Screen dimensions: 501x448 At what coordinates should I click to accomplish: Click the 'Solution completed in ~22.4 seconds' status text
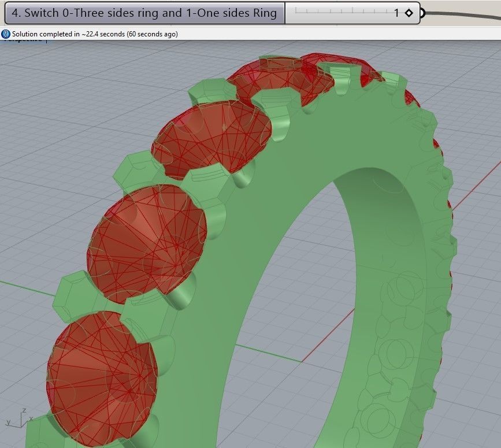pyautogui.click(x=95, y=34)
